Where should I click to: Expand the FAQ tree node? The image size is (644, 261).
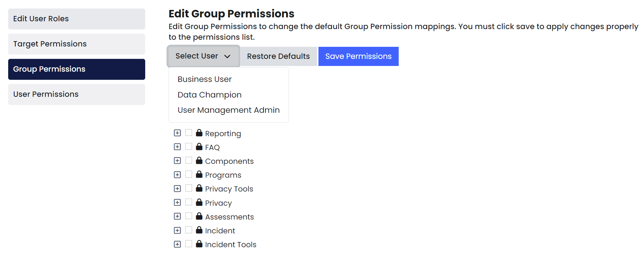178,147
